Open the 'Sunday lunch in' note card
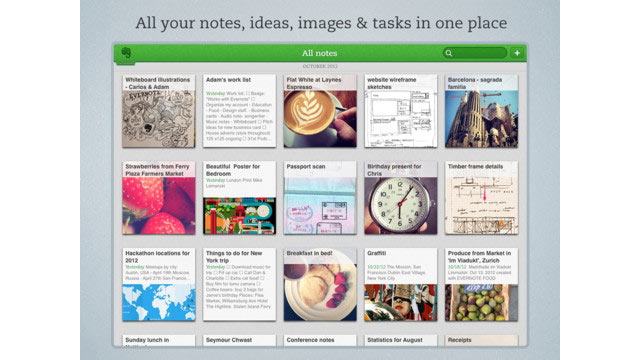This screenshot has height=360, width=640. click(159, 340)
